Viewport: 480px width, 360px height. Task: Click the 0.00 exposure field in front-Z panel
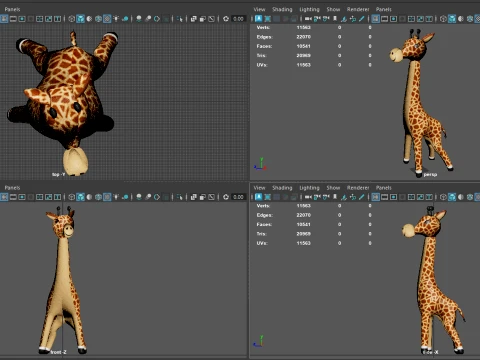[x=239, y=197]
